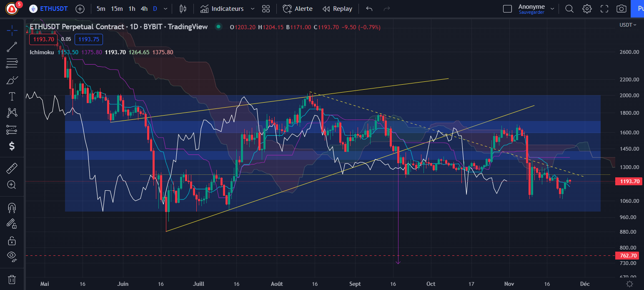Viewport: 644px width, 290px height.
Task: Select the zoom-in tool
Action: (12, 185)
